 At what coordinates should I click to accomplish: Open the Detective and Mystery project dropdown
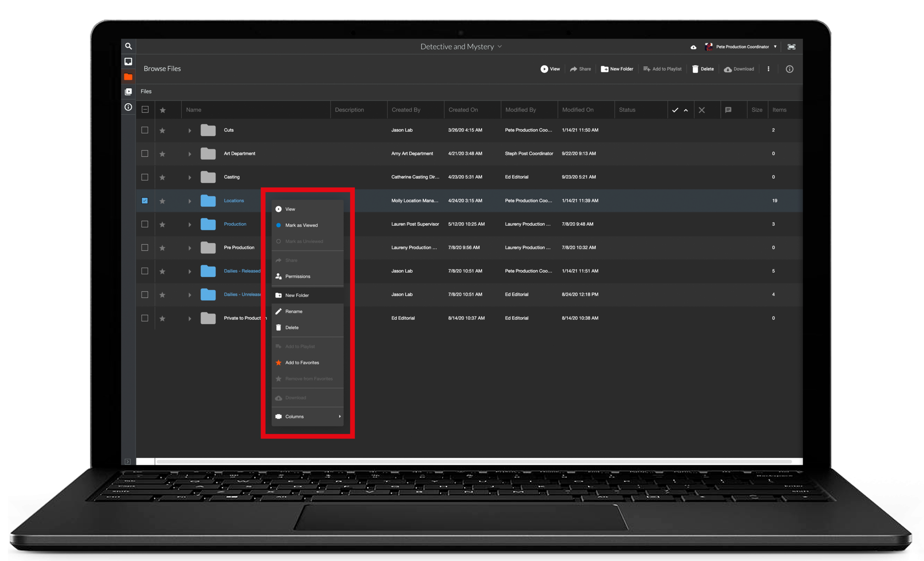click(461, 47)
